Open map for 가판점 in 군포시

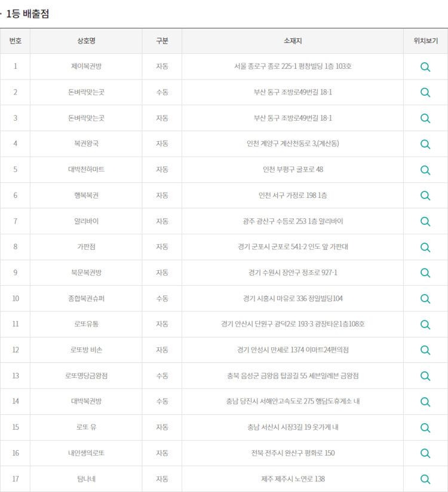[425, 247]
